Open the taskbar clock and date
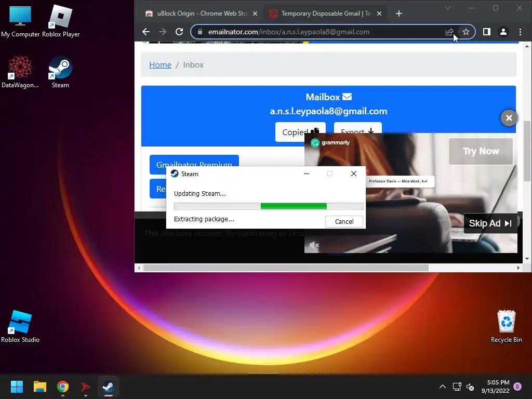Viewport: 532px width, 399px height. 495,387
